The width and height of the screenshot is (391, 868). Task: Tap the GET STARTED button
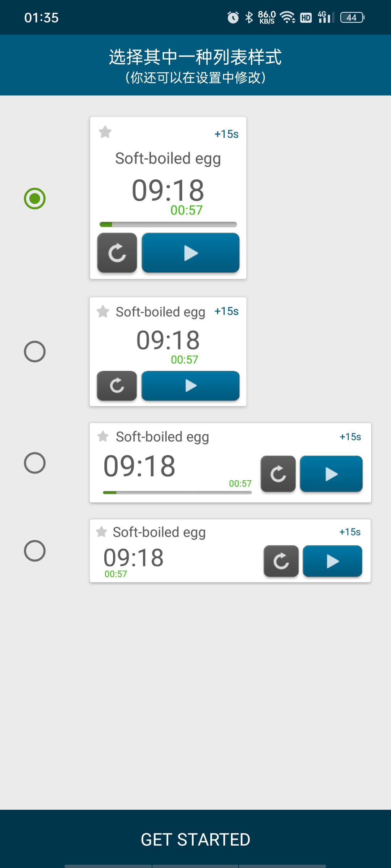pyautogui.click(x=195, y=839)
